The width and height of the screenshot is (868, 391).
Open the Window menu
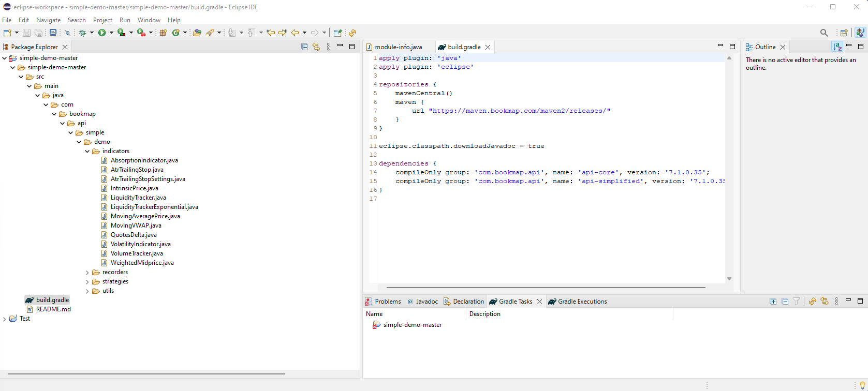tap(149, 20)
